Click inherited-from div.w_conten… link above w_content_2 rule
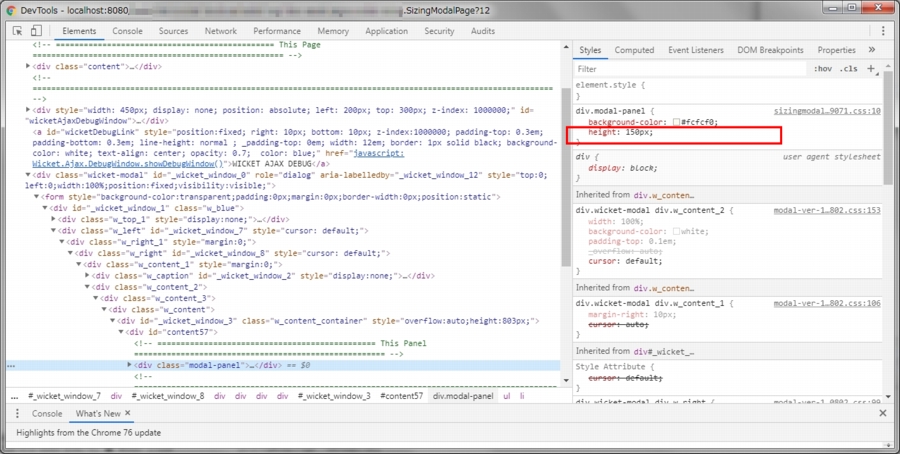900x454 pixels. (664, 195)
